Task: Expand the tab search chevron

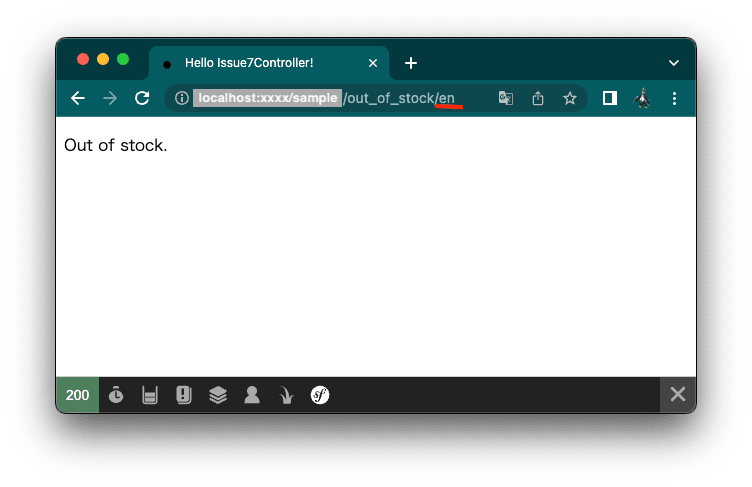Action: click(x=674, y=63)
